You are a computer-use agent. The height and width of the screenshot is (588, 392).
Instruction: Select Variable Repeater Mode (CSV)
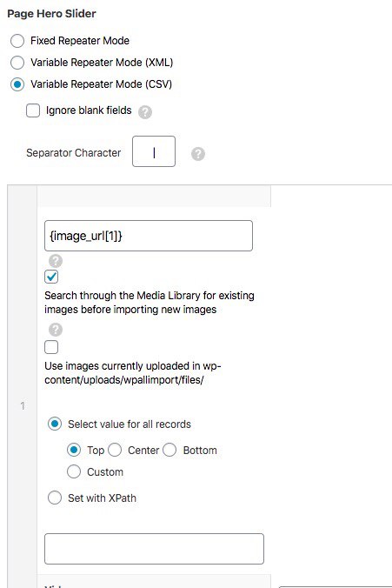(17, 84)
